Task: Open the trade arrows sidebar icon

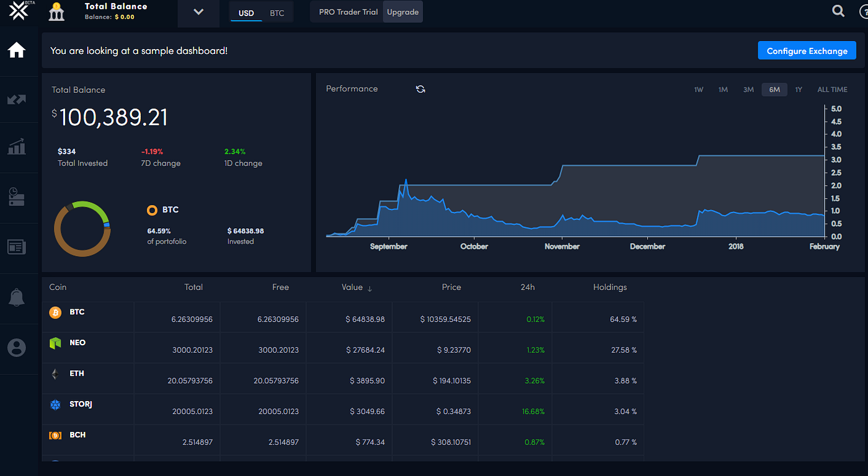Action: 17,99
